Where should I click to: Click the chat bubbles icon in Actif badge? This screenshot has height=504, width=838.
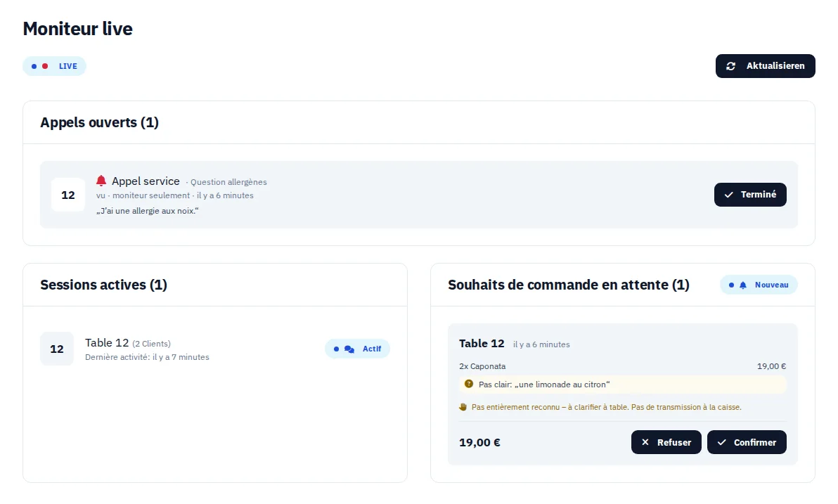coord(349,349)
